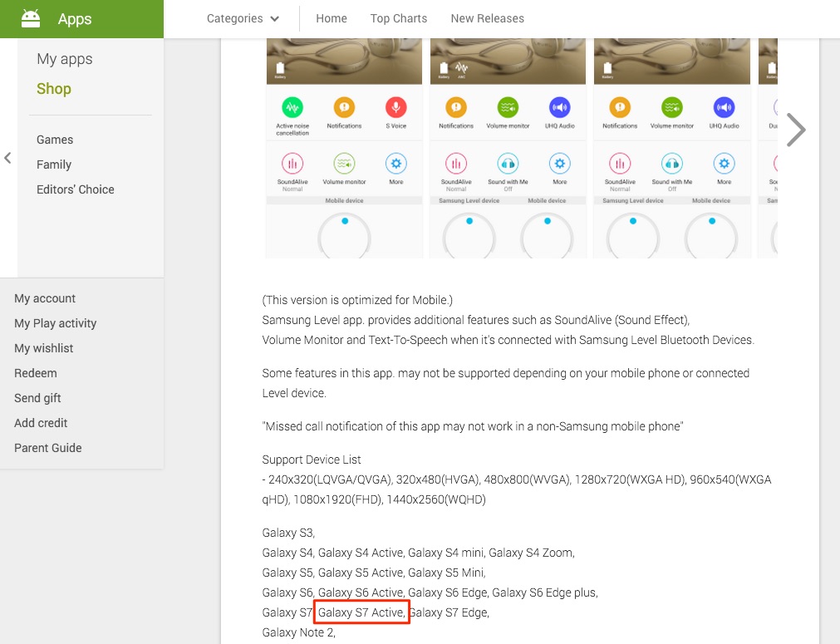The width and height of the screenshot is (840, 644).
Task: Open the Top Charts tab
Action: 399,18
